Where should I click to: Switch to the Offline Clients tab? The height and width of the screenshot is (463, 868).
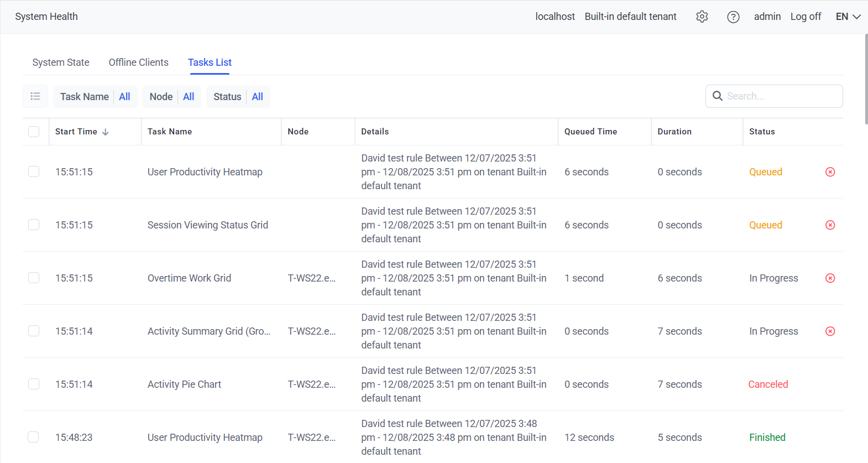click(x=138, y=63)
